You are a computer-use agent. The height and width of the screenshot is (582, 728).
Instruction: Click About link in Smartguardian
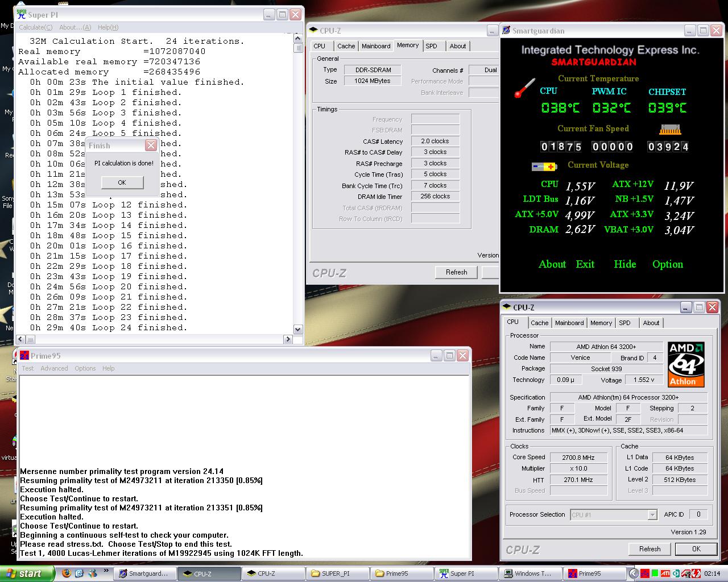(x=552, y=264)
